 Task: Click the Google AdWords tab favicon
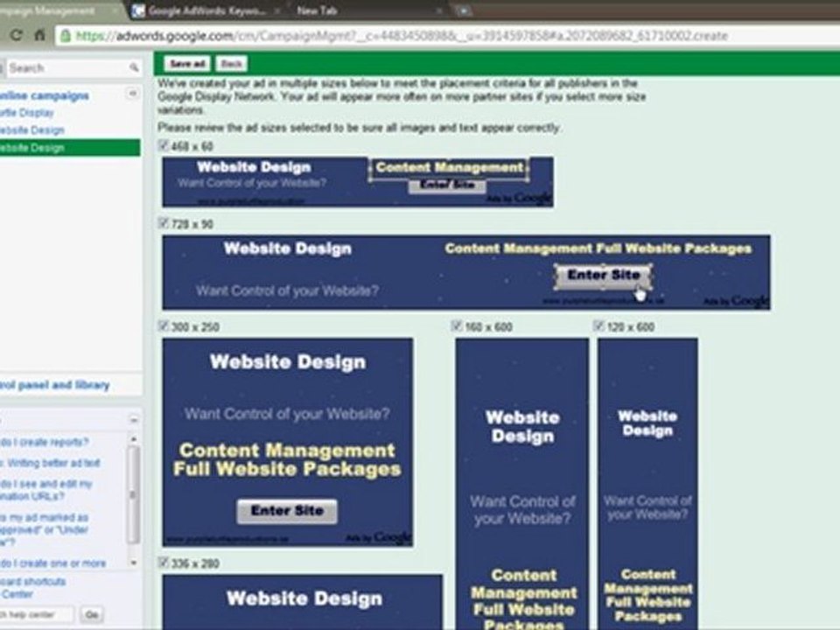(x=138, y=10)
